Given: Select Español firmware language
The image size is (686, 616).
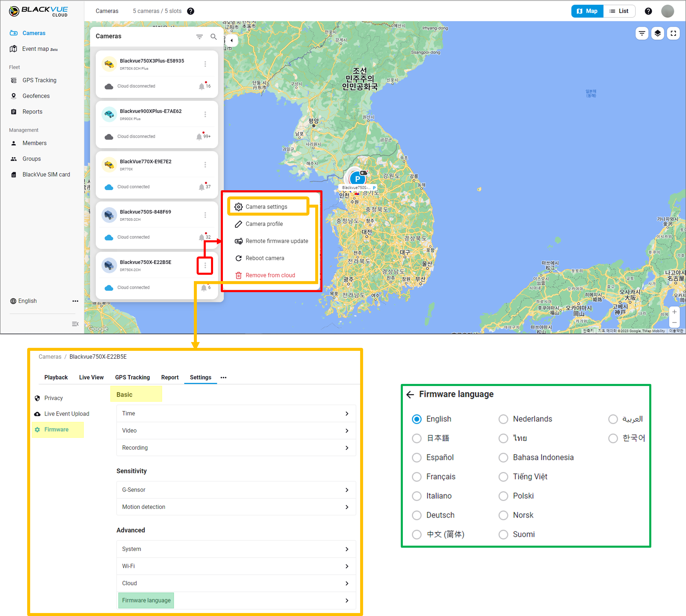Looking at the screenshot, I should point(417,457).
